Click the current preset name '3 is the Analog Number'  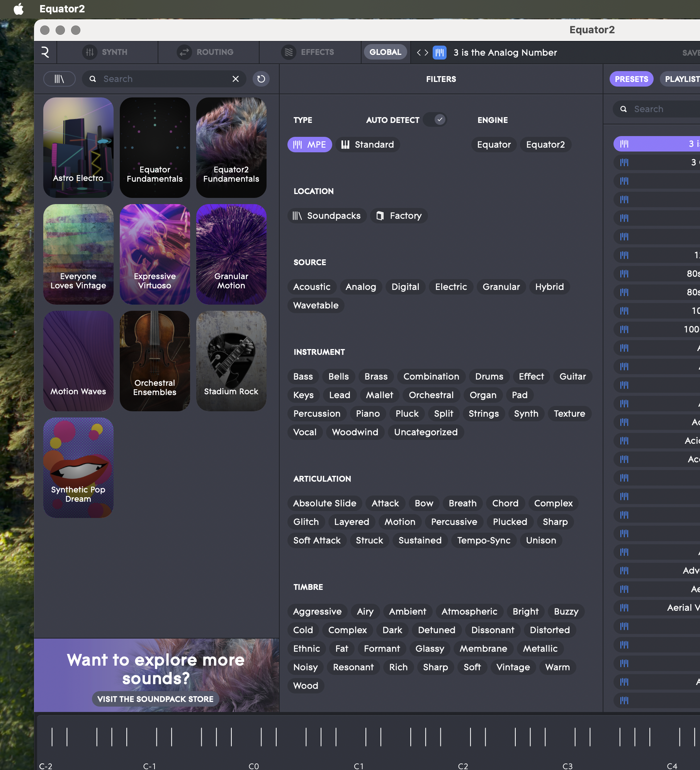click(505, 52)
